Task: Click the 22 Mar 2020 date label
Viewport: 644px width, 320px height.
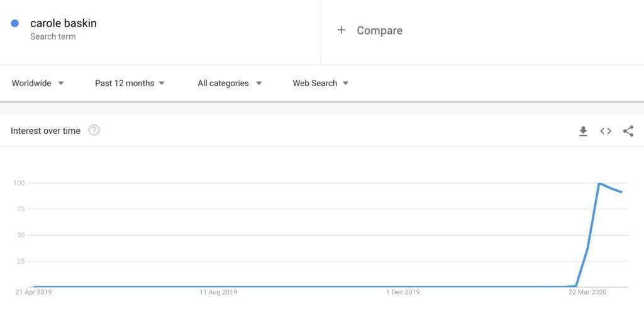Action: 587,292
